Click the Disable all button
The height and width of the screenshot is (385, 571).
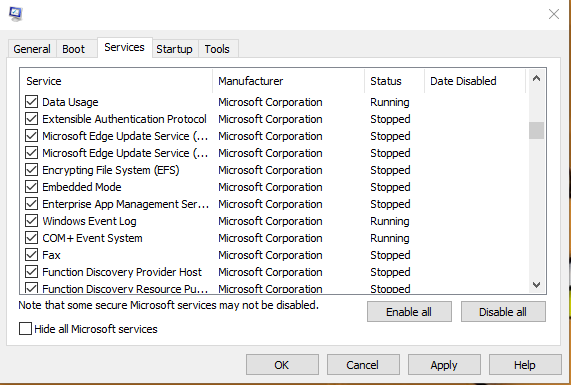point(503,312)
